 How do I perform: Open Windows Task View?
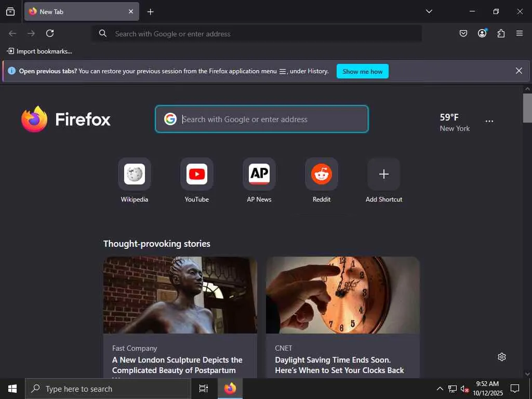point(204,389)
